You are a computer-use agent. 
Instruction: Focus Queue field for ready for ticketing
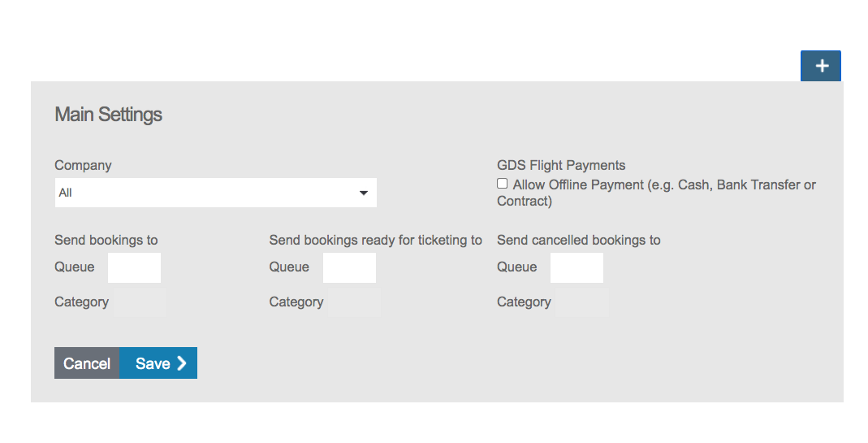click(x=349, y=267)
